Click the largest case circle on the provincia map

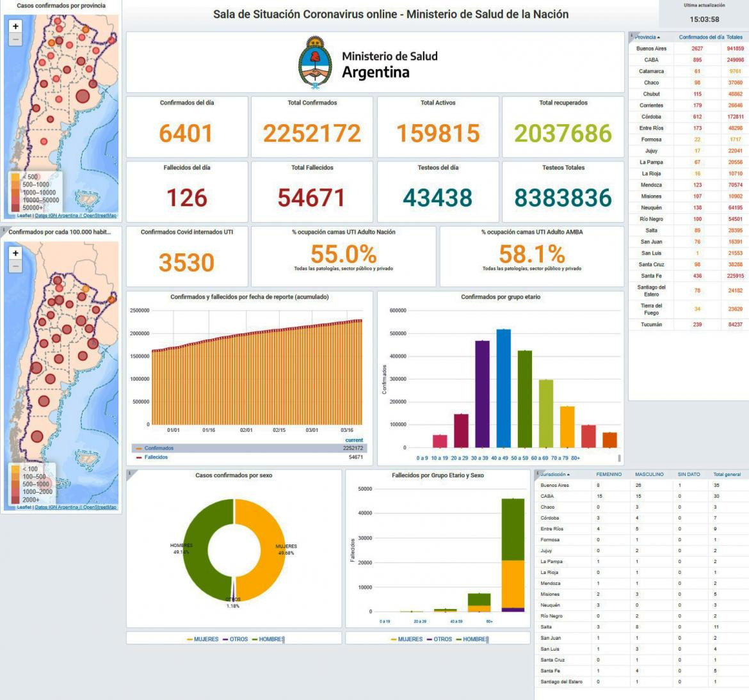83,96
